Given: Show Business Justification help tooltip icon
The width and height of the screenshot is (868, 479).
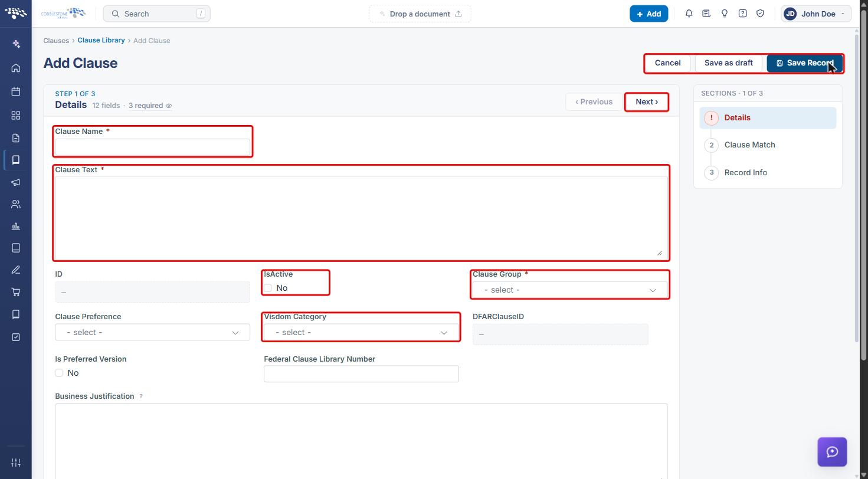Looking at the screenshot, I should (x=141, y=396).
